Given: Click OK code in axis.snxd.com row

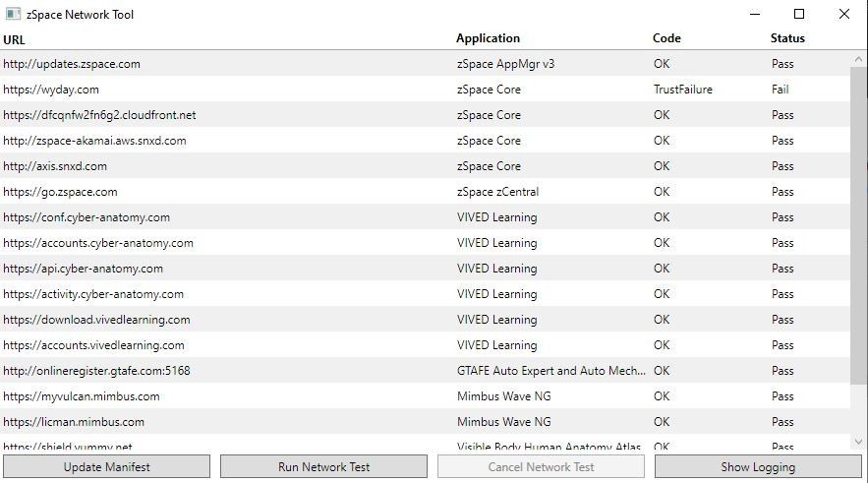Looking at the screenshot, I should (662, 166).
